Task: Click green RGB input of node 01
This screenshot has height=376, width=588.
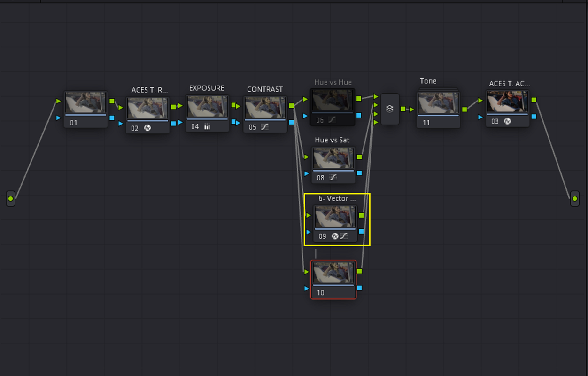Action: point(58,101)
